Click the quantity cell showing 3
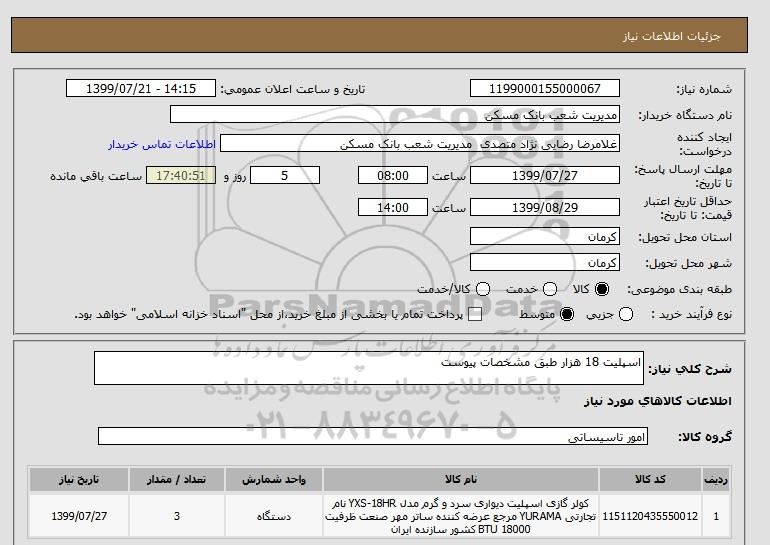 (177, 516)
